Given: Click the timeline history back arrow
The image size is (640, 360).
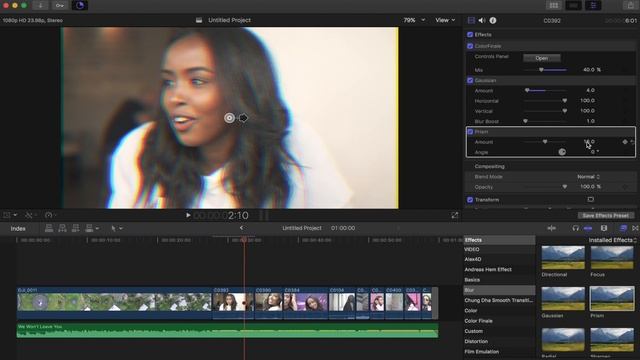Looking at the screenshot, I should pyautogui.click(x=241, y=228).
